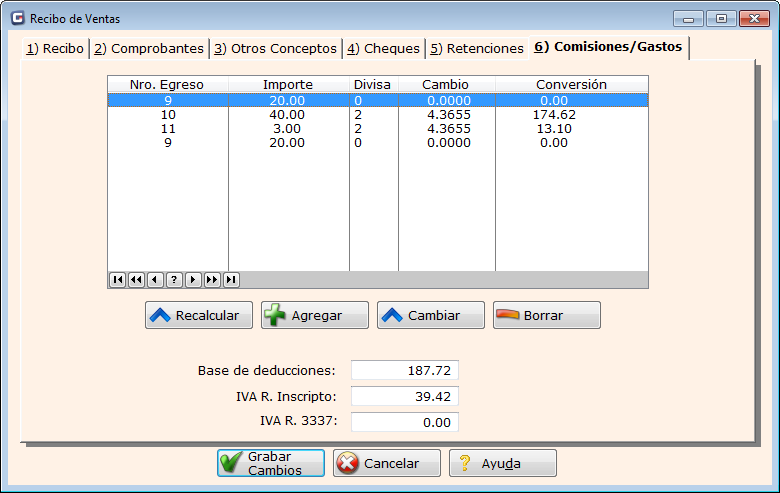This screenshot has height=493, width=780.
Task: Jump to first record in grid navigator
Action: click(117, 280)
